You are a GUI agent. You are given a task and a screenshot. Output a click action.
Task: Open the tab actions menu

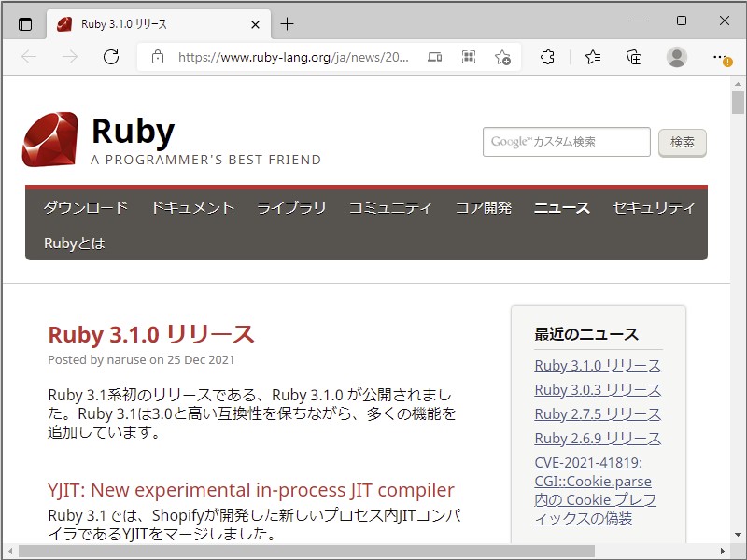(x=25, y=24)
